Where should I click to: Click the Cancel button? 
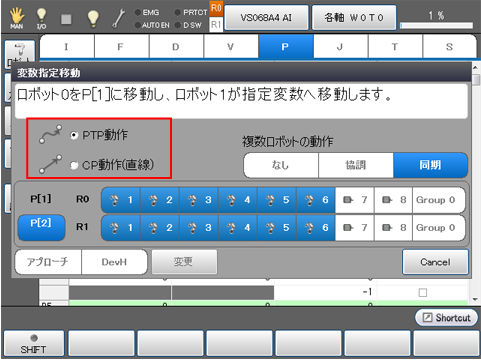point(435,262)
